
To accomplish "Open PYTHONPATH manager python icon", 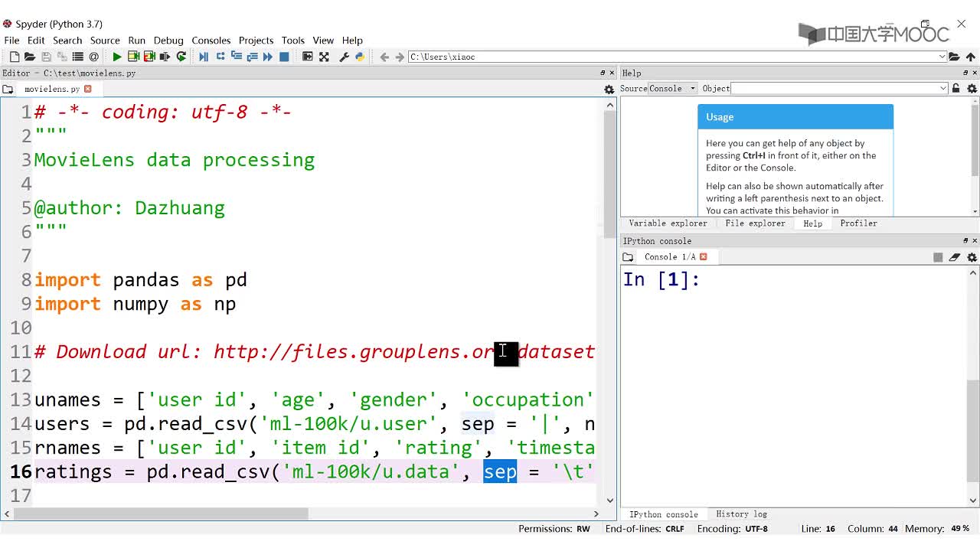I will (x=360, y=57).
